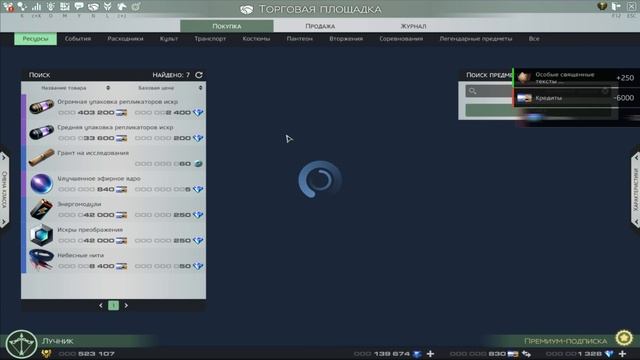This screenshot has width=640, height=360.
Task: Open the branching nodes icon in top bar
Action: pos(22,7)
